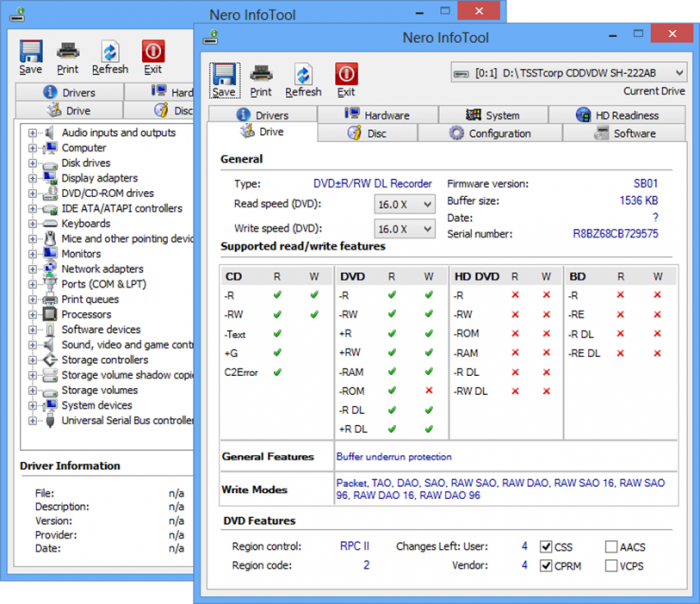Toggle the CPRM checkbox

[x=546, y=566]
